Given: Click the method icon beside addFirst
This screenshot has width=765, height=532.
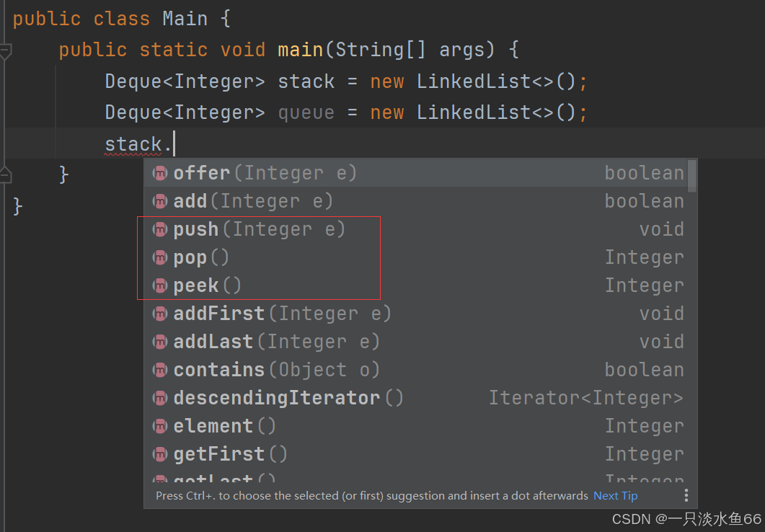Looking at the screenshot, I should point(160,314).
